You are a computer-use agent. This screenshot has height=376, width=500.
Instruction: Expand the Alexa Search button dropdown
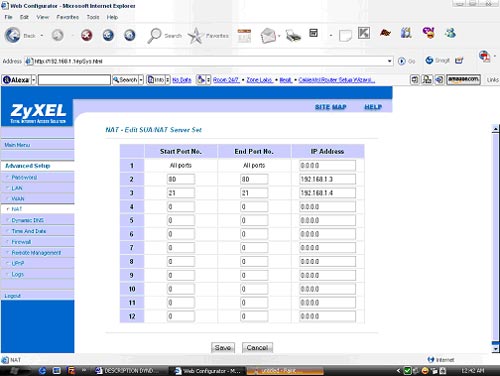pos(141,80)
